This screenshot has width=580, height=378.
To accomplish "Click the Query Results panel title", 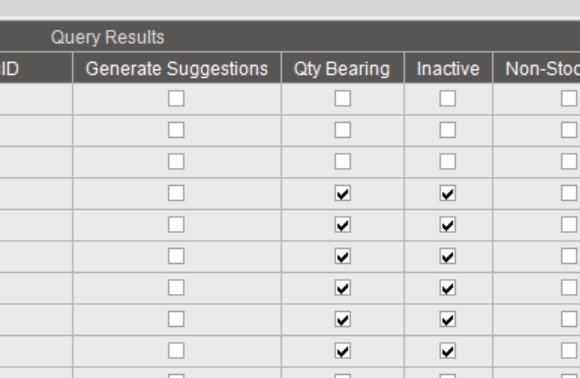I will pyautogui.click(x=108, y=37).
